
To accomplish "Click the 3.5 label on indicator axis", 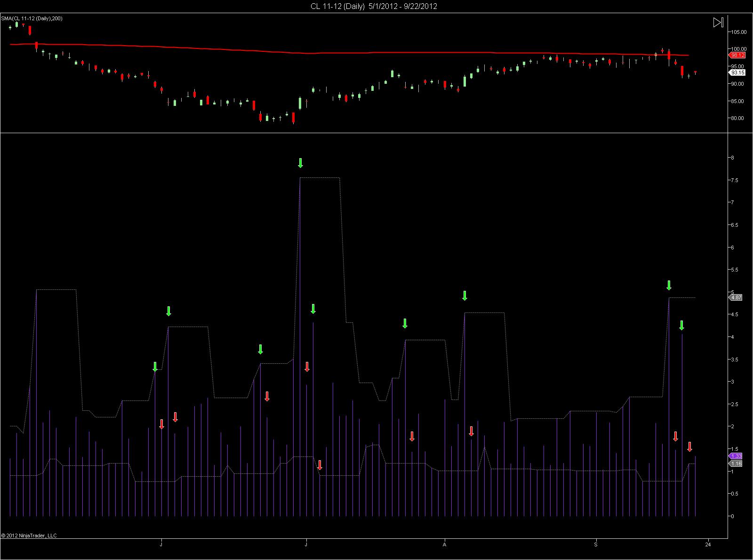I will pyautogui.click(x=734, y=360).
